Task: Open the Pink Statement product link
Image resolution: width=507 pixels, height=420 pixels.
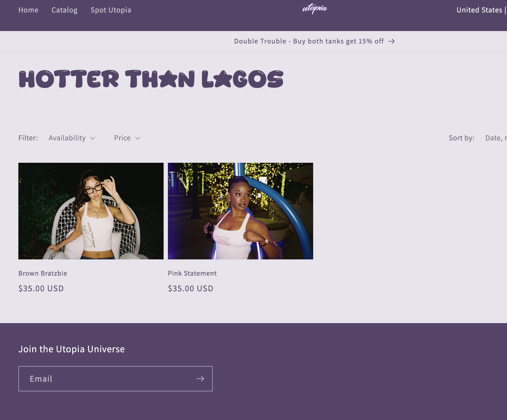Action: 192,273
